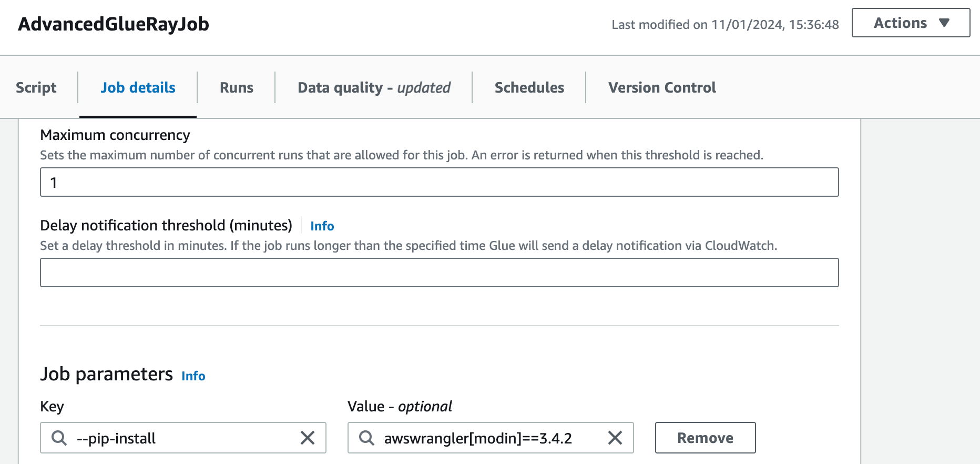Screen dimensions: 980x464
Task: Clear the --pip-install key field
Action: (308, 438)
